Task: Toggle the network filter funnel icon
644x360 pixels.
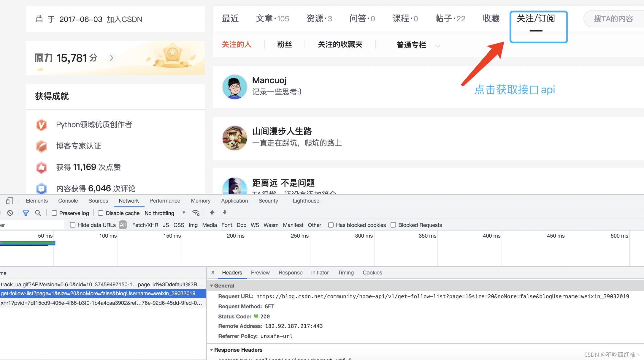Action: tap(26, 213)
